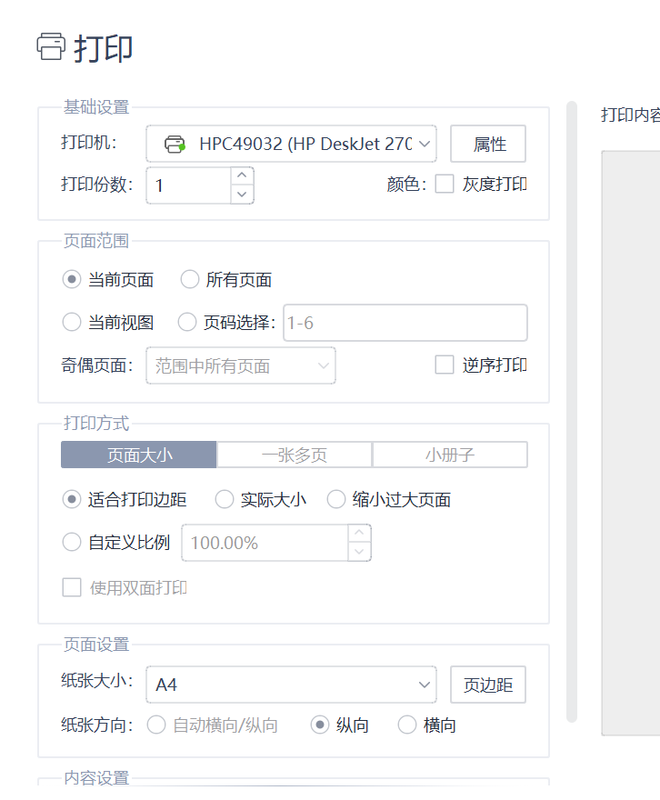Switch to the 一张多页 tab
Viewport: 660px width, 800px height.
(294, 455)
